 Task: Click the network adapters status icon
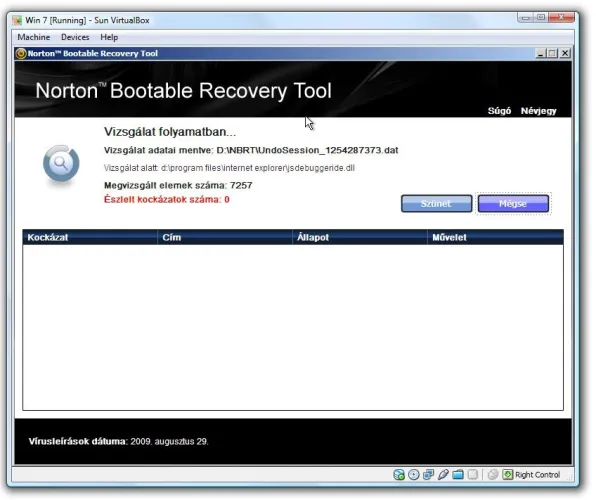pos(428,475)
